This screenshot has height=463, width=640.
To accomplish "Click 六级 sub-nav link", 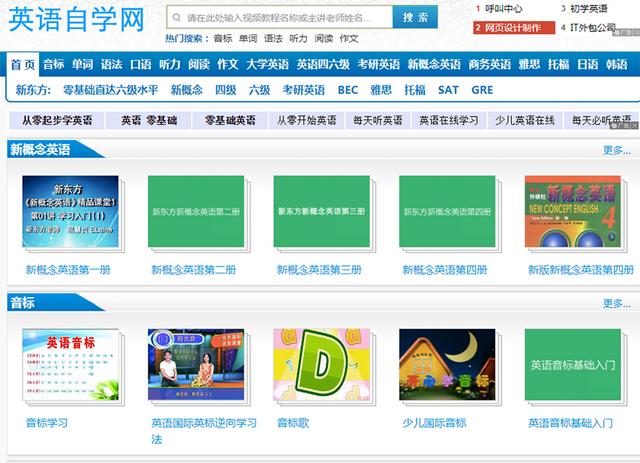I will coord(260,90).
